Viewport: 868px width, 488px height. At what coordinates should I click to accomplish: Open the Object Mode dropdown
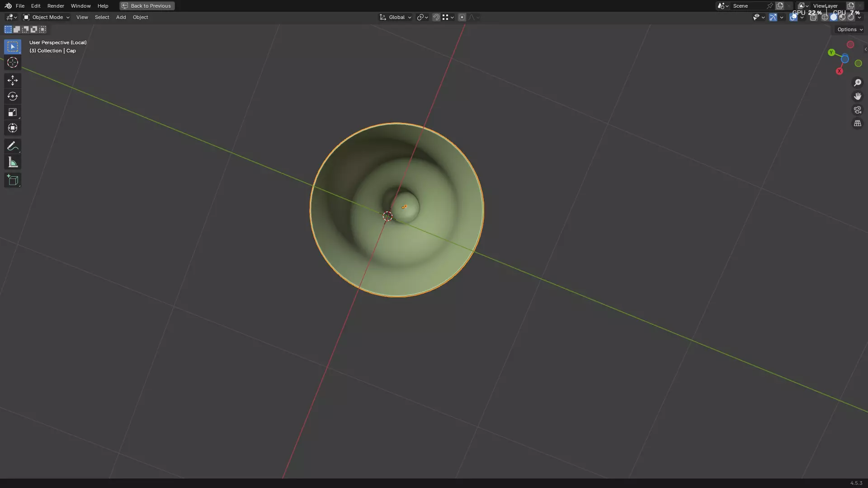tap(46, 17)
